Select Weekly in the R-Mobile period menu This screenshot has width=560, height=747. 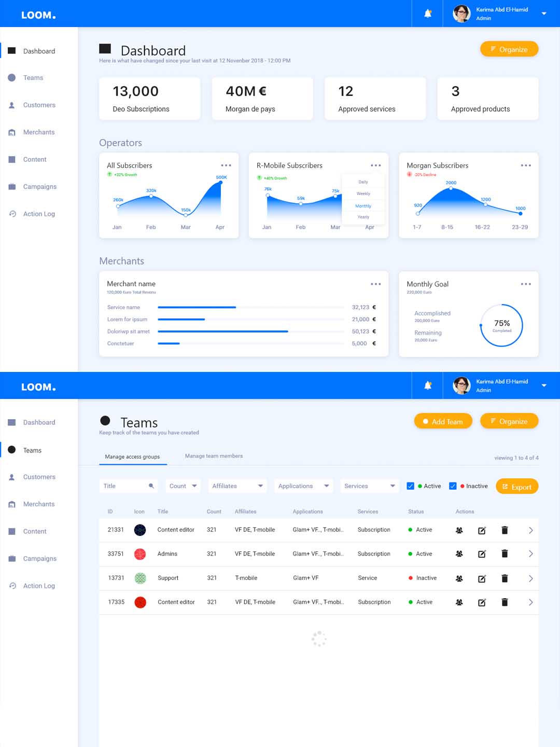[x=363, y=193]
